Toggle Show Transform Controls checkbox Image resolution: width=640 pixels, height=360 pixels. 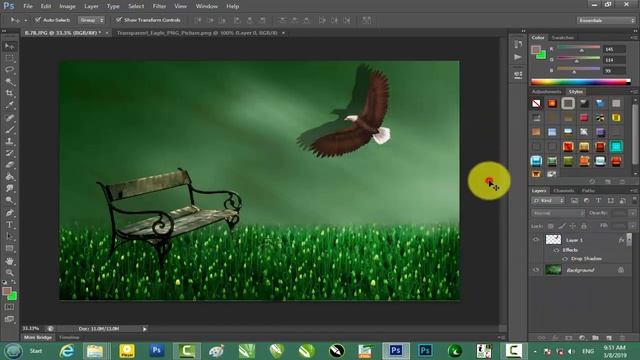(x=119, y=20)
